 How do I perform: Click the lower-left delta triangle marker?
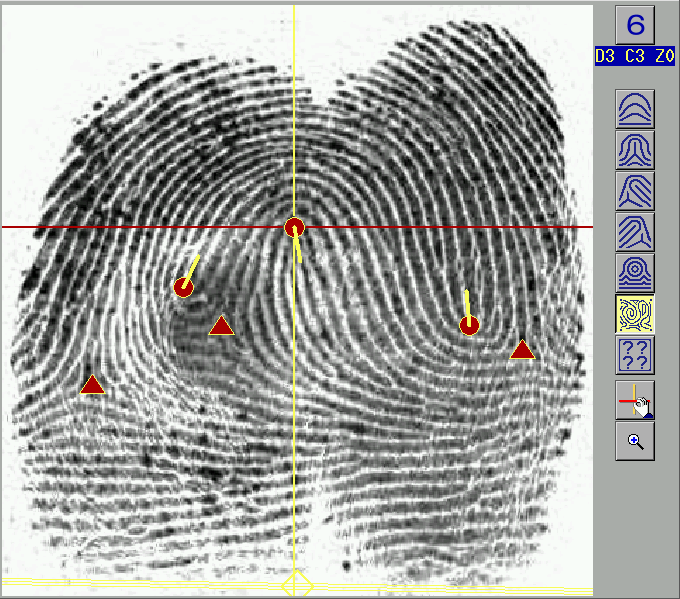pos(92,385)
